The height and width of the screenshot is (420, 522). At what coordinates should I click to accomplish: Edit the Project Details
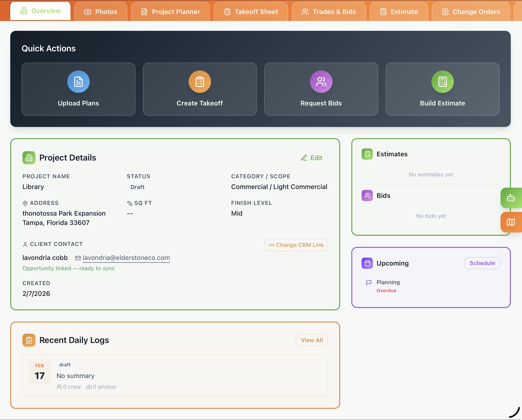[x=311, y=158]
